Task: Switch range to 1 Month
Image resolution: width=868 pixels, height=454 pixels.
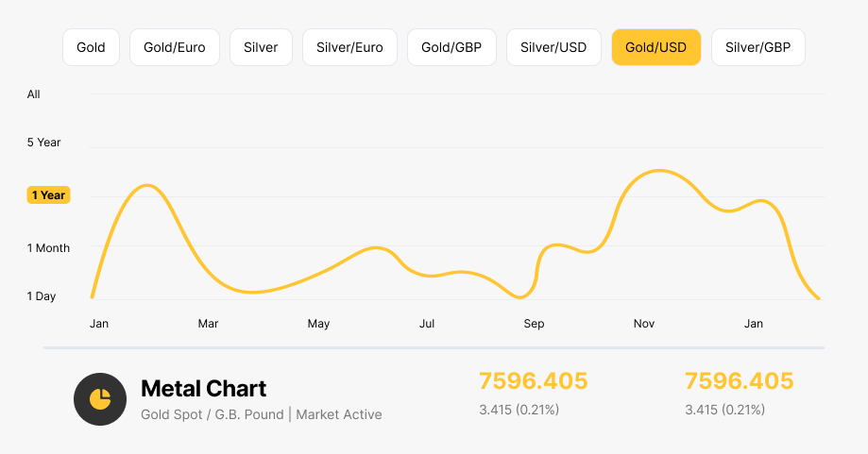Action: pyautogui.click(x=48, y=248)
